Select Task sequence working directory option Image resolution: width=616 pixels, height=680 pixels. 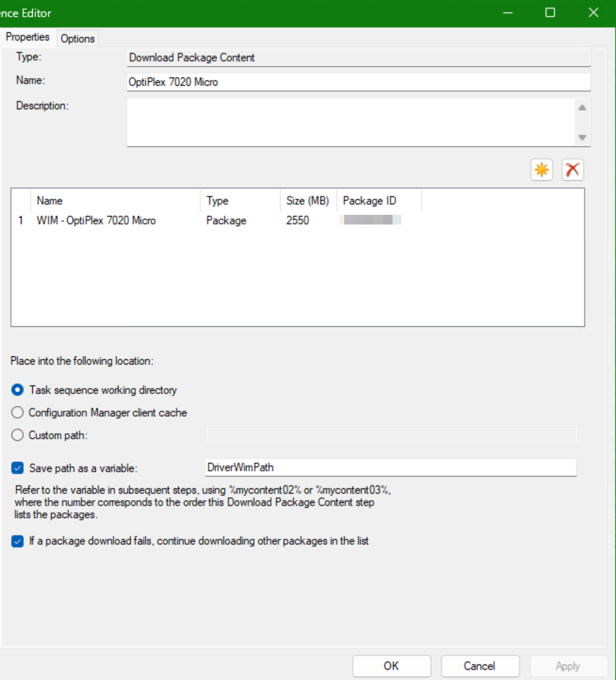18,390
